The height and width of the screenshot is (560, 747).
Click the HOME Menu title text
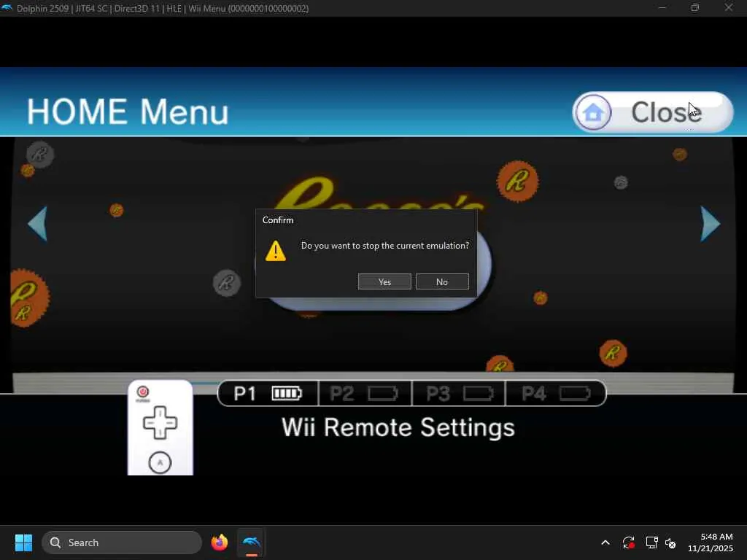click(128, 112)
